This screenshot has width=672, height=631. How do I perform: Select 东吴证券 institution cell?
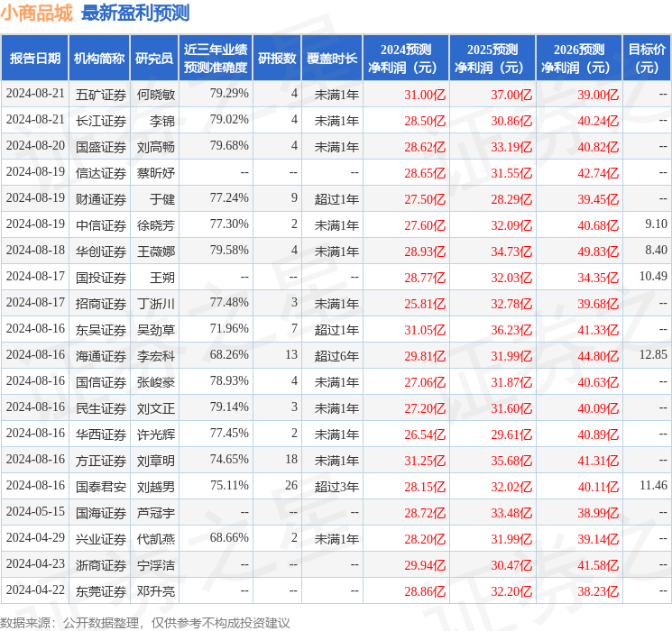click(x=101, y=330)
